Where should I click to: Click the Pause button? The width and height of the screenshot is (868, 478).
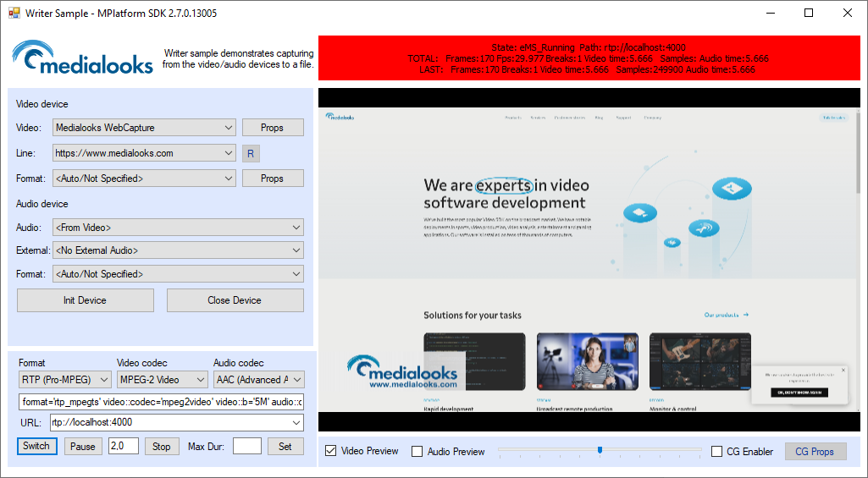tap(83, 447)
